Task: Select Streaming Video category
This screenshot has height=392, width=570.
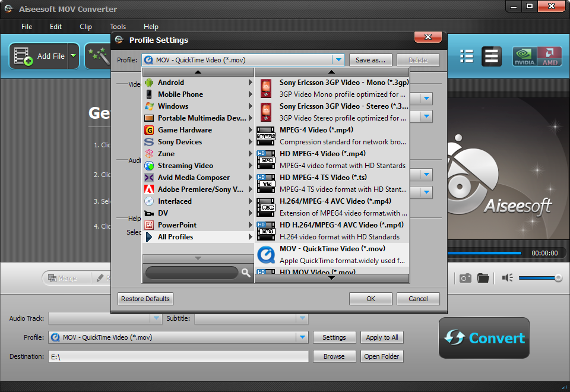Action: point(198,166)
